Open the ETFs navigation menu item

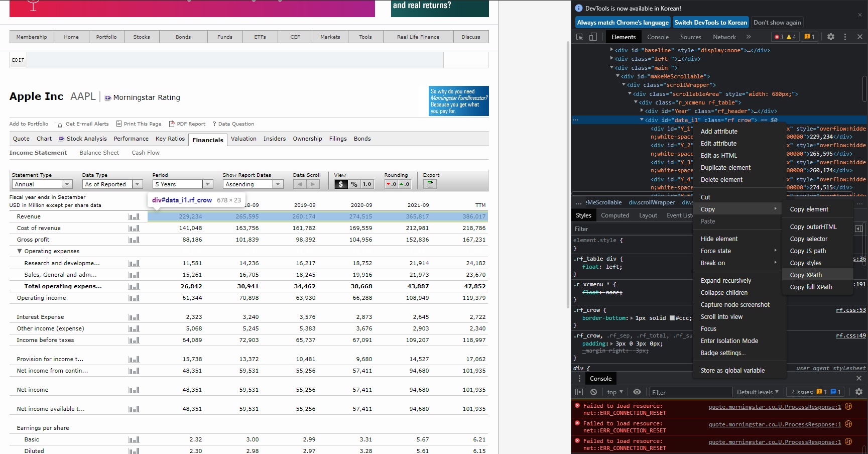coord(260,37)
